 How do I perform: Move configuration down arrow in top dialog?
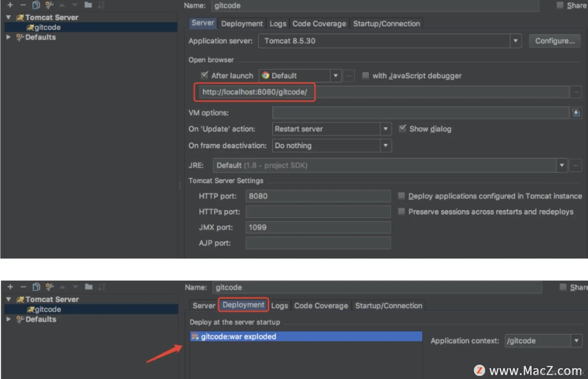[75, 5]
